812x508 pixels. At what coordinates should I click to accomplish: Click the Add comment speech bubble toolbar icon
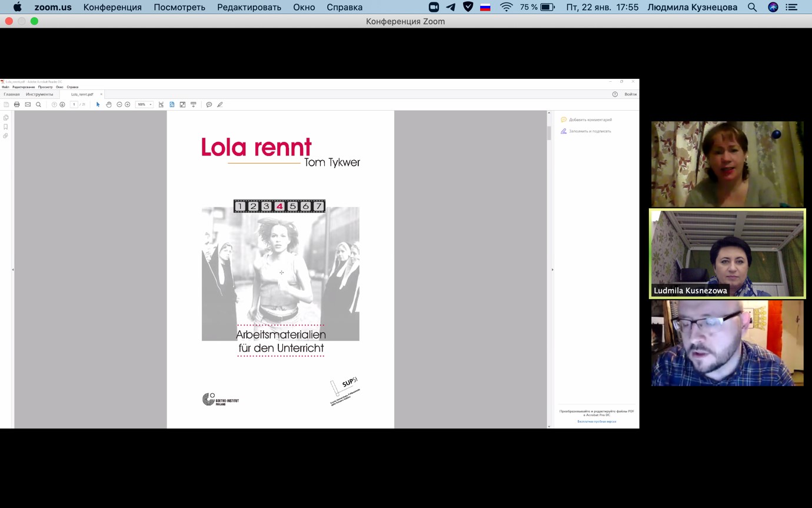209,104
